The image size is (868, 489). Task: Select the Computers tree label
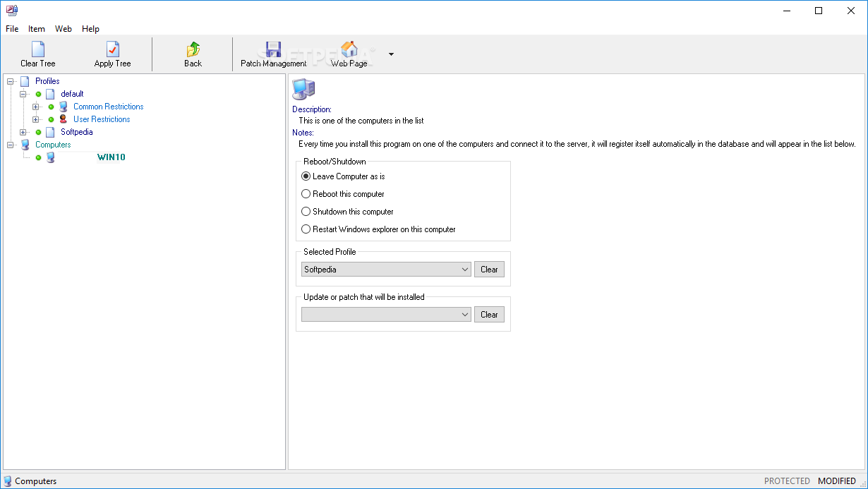[x=53, y=145]
